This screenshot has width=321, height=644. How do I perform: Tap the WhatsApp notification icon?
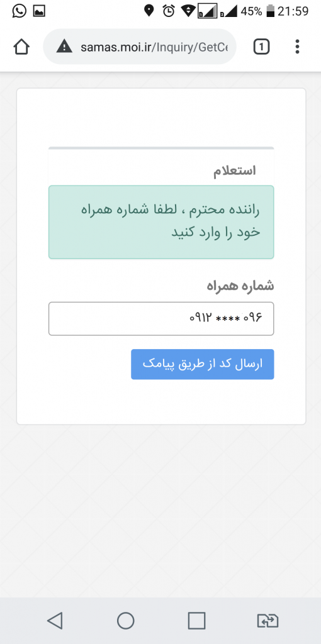pos(19,11)
